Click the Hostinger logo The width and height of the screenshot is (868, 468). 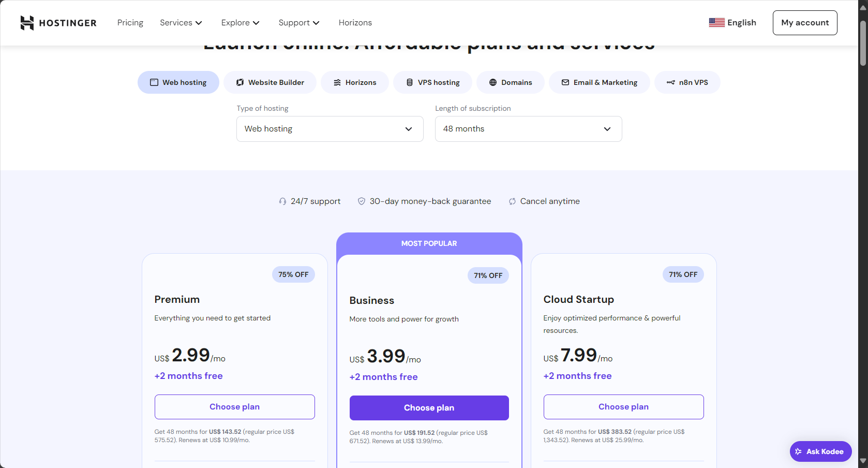pos(58,23)
